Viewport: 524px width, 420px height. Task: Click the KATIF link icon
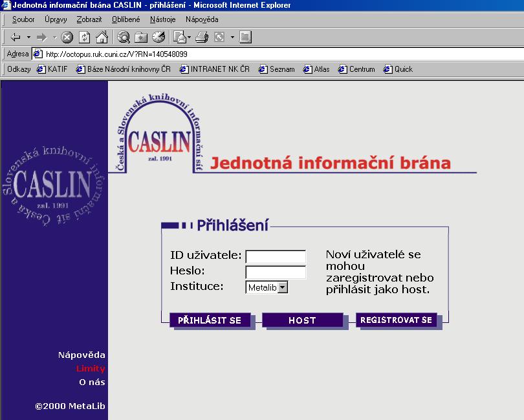point(41,69)
